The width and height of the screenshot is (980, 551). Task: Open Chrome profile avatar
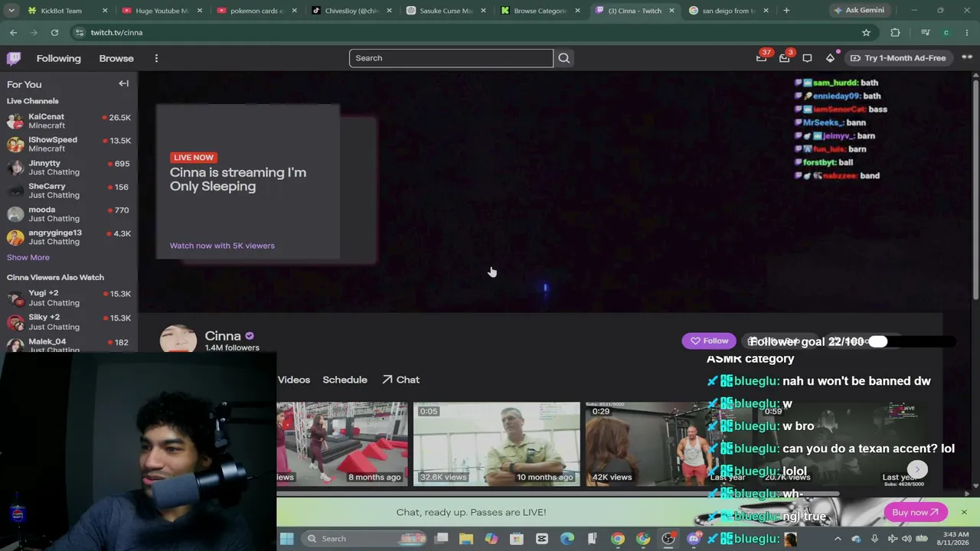(946, 33)
